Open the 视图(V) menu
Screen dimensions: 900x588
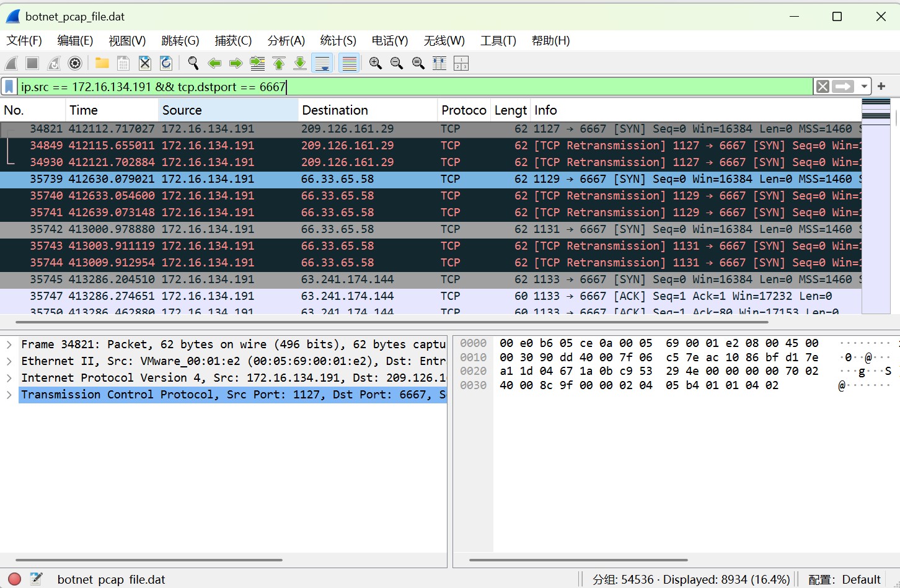(127, 41)
